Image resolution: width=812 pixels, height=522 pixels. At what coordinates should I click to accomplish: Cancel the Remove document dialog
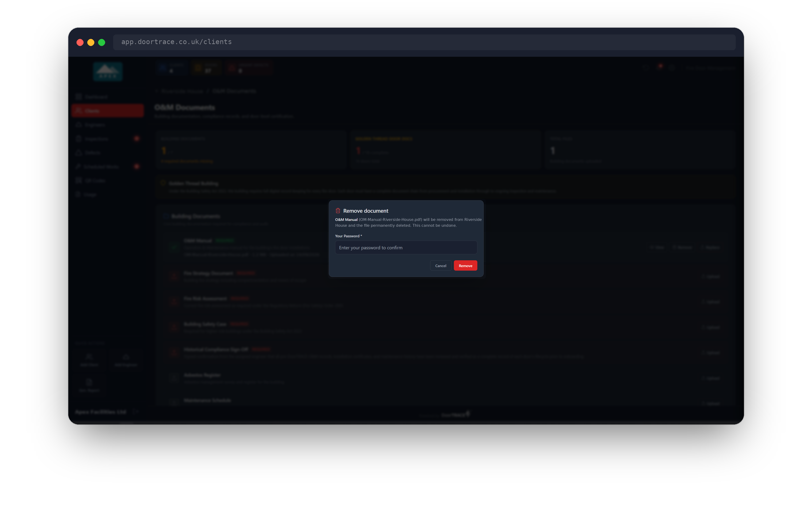[440, 266]
